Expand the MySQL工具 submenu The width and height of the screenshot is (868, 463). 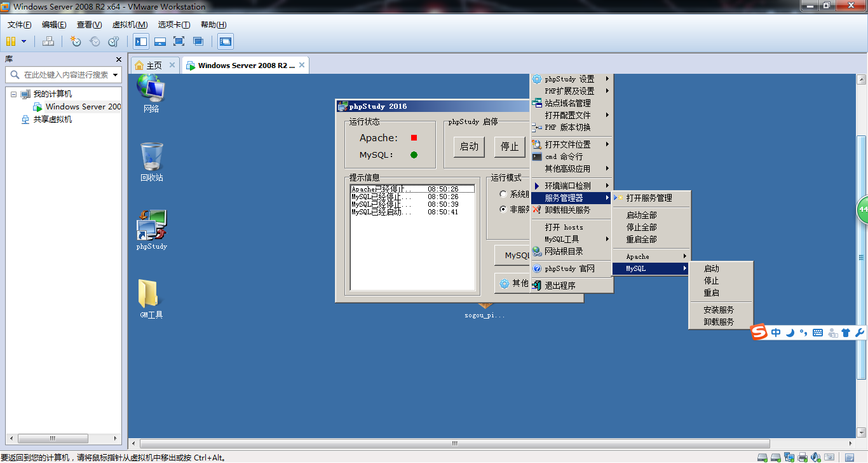pyautogui.click(x=572, y=239)
